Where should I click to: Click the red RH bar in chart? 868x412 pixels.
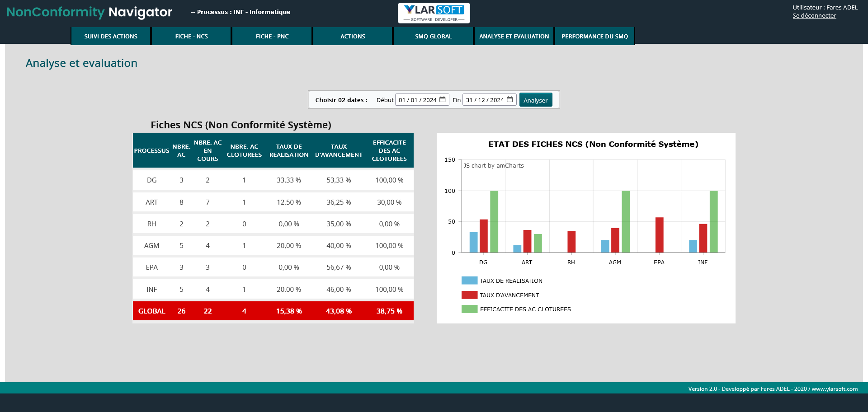point(571,242)
